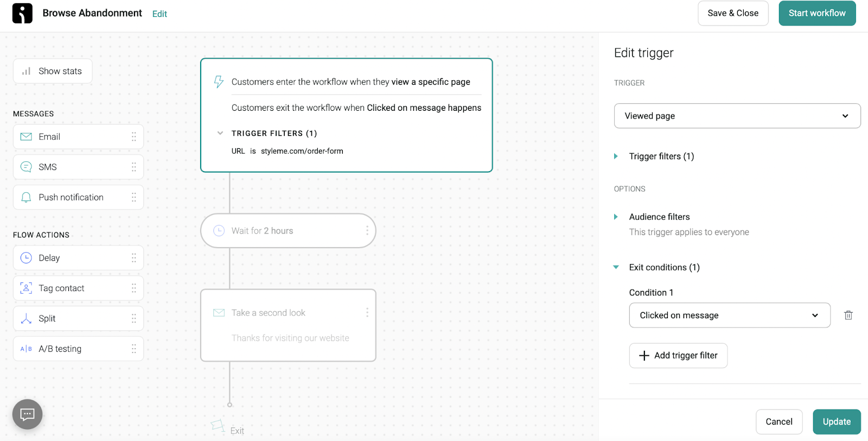Screen dimensions: 868x441
Task: Open the Clicked on message dropdown
Action: pos(729,315)
